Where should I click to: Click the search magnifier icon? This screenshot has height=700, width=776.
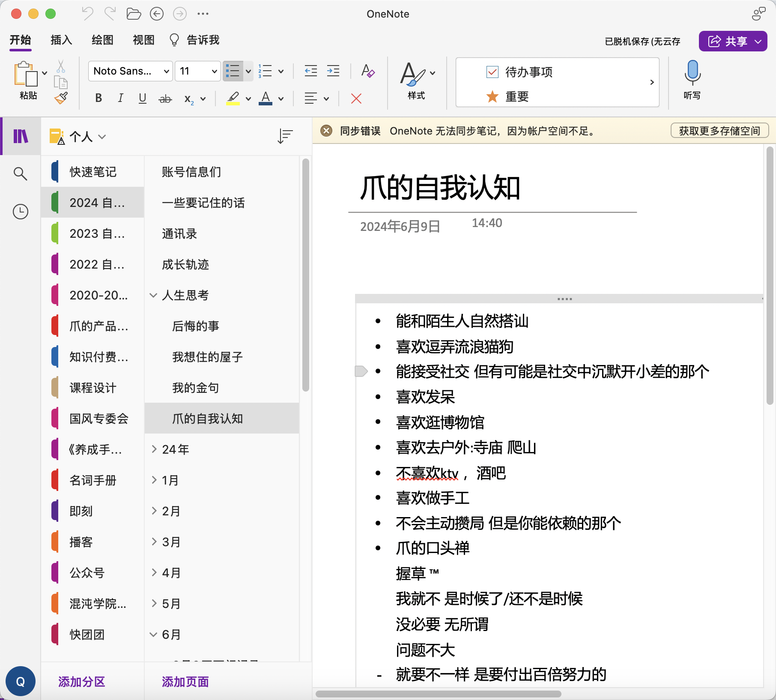[x=21, y=174]
